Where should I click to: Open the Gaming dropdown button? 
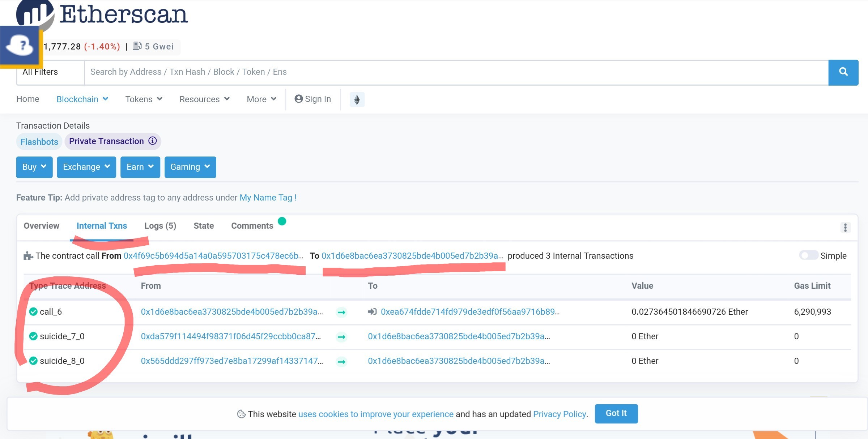click(190, 167)
